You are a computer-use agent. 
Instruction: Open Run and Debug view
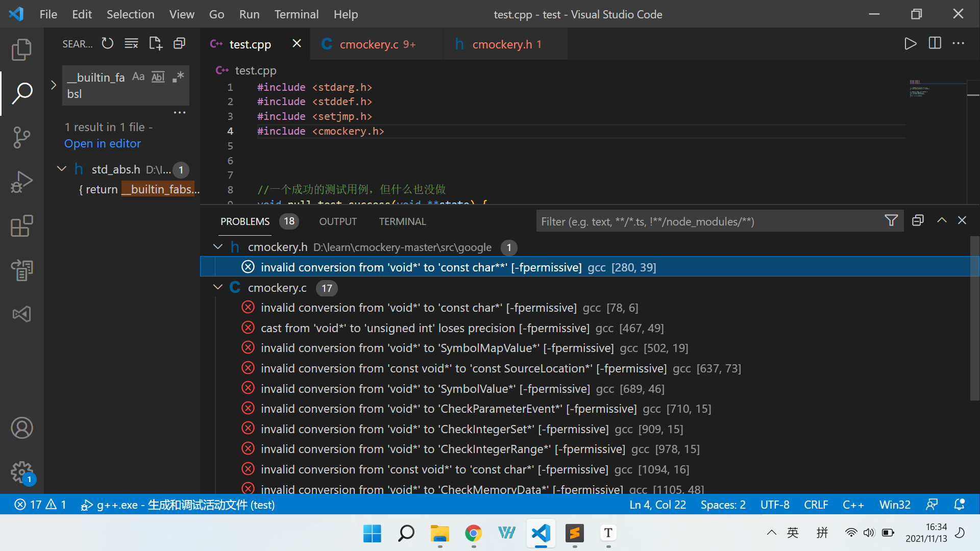point(21,182)
